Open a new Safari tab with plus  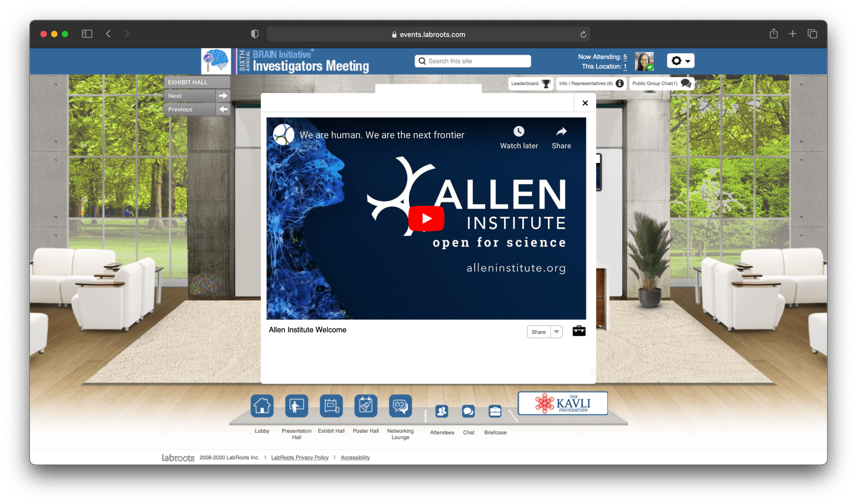coord(793,34)
